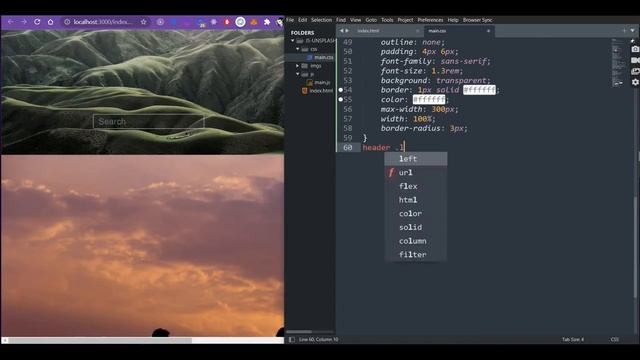The width and height of the screenshot is (640, 360).
Task: Select color from the autocomplete list
Action: pyautogui.click(x=416, y=213)
